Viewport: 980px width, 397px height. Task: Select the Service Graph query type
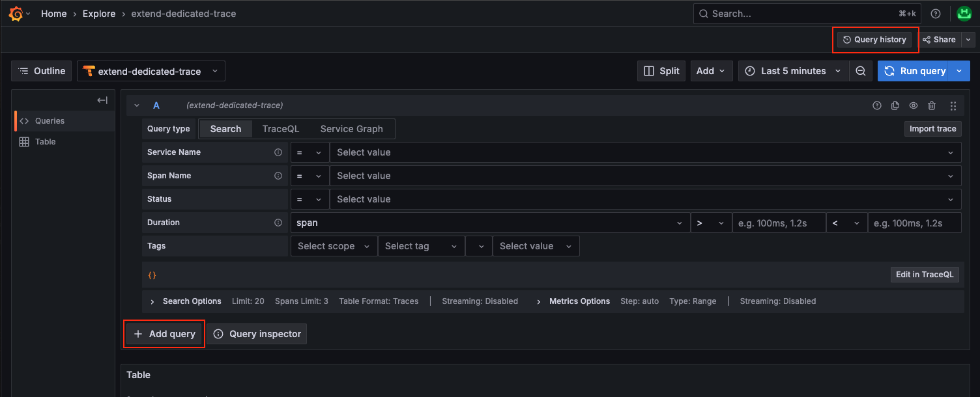(351, 129)
